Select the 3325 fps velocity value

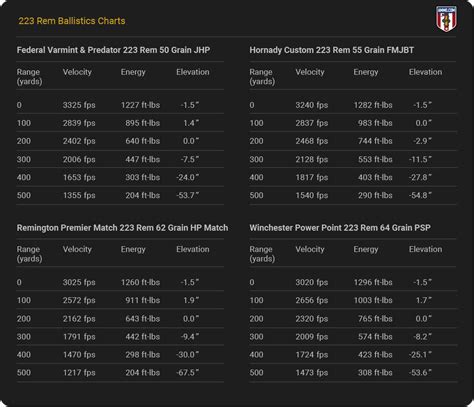tap(79, 105)
